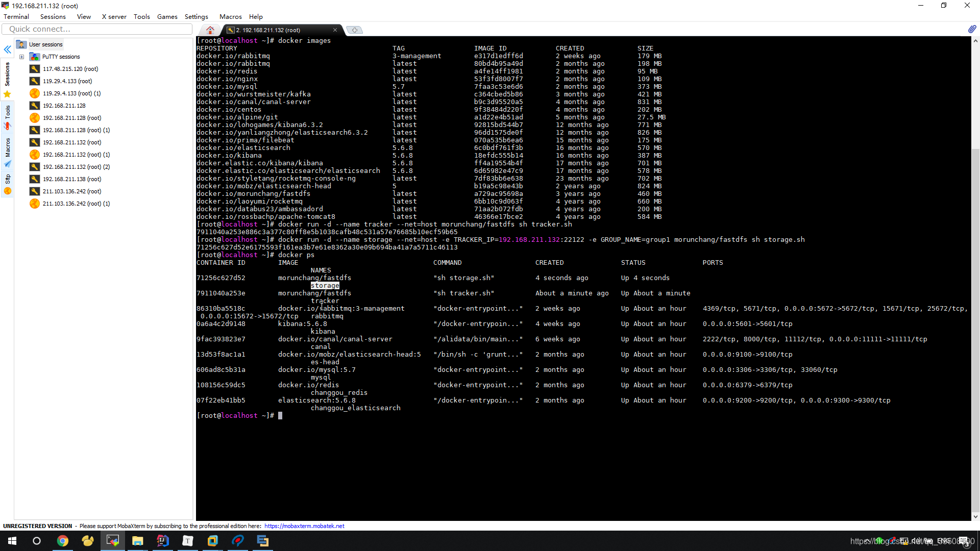
Task: Select the PuTTY sessions folder
Action: pyautogui.click(x=61, y=57)
